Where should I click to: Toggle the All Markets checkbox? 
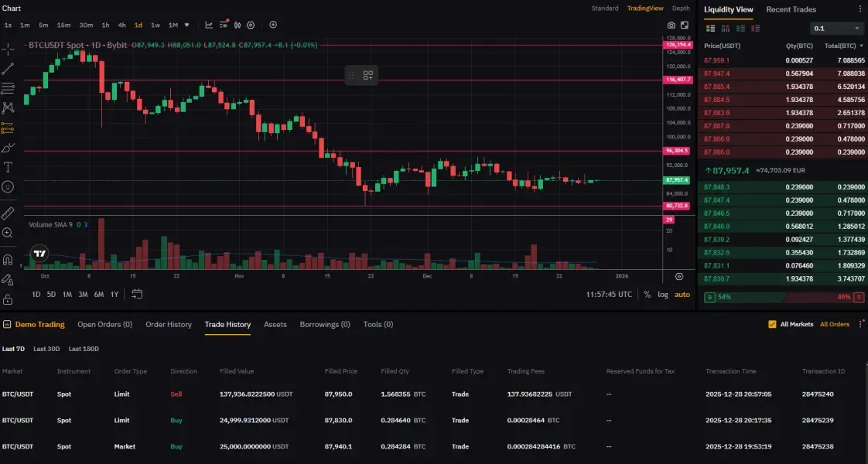pos(772,325)
